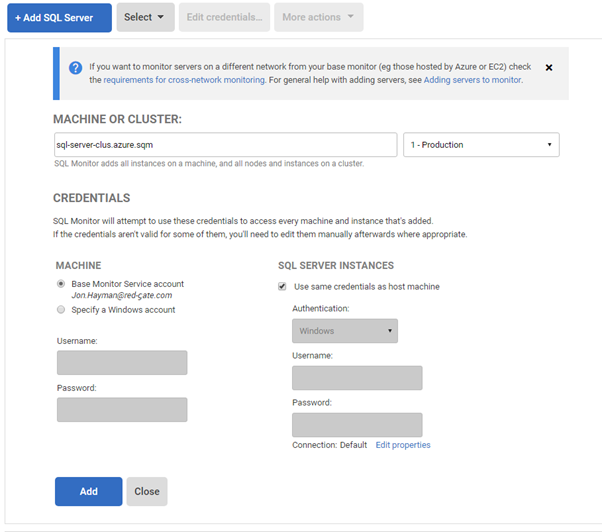Click the Machine Username field
This screenshot has height=532, width=602.
122,363
